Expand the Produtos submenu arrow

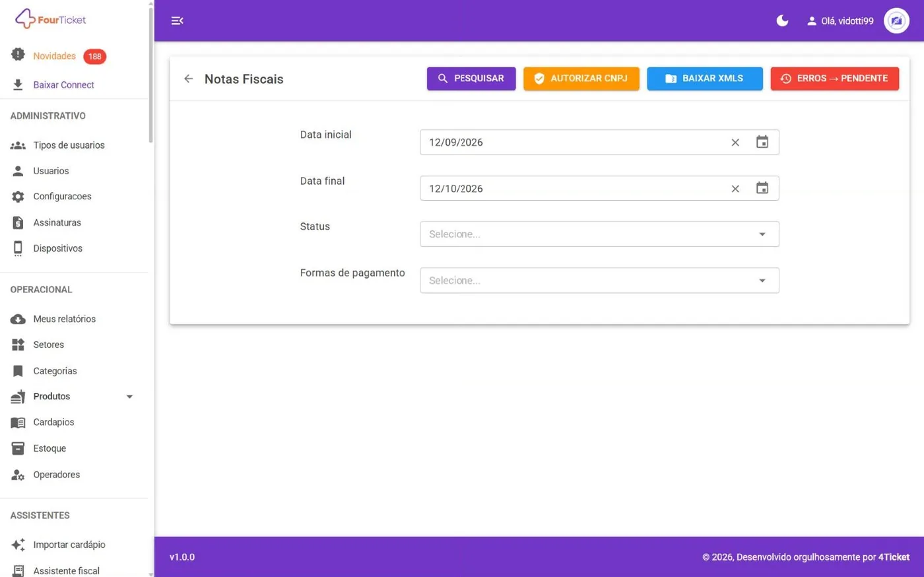[x=129, y=397]
